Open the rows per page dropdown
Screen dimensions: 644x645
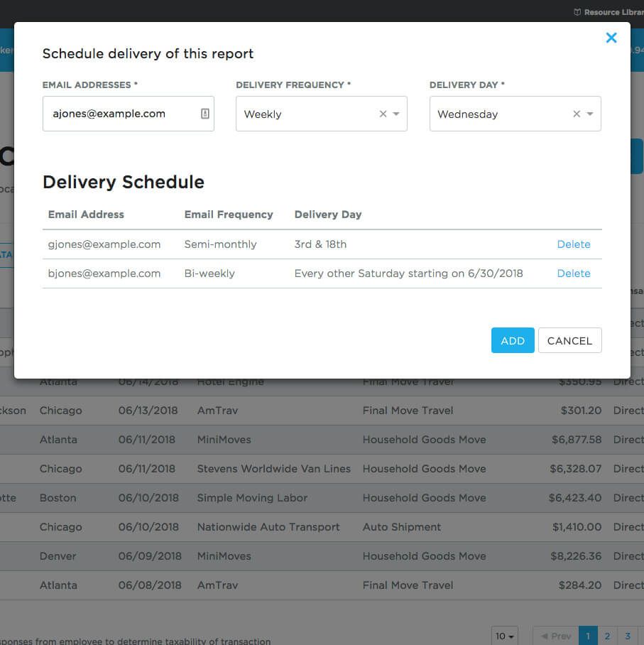[504, 636]
